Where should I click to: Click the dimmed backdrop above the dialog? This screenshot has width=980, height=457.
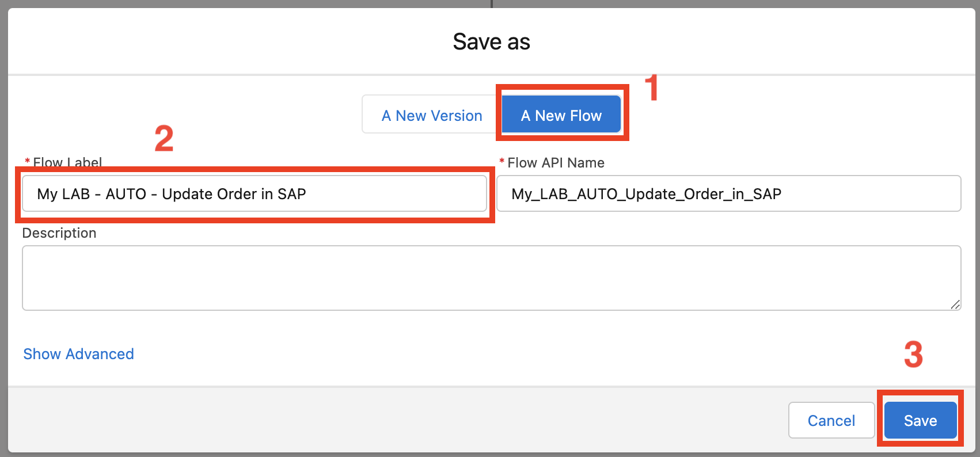pos(230,3)
